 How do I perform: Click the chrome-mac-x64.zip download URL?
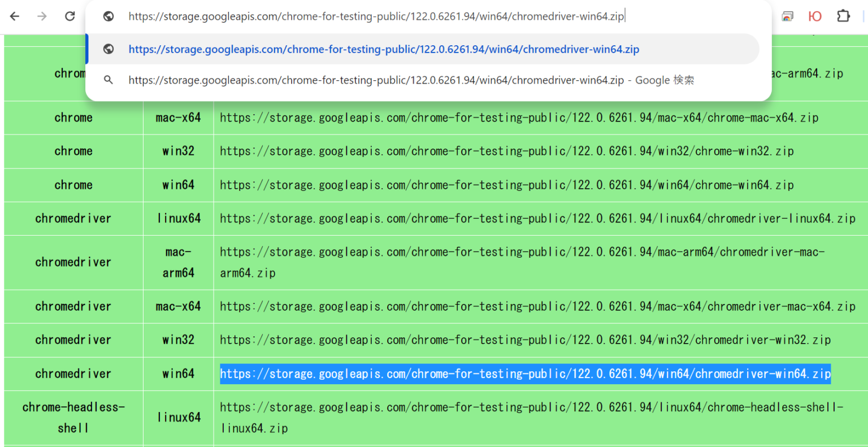pos(519,118)
